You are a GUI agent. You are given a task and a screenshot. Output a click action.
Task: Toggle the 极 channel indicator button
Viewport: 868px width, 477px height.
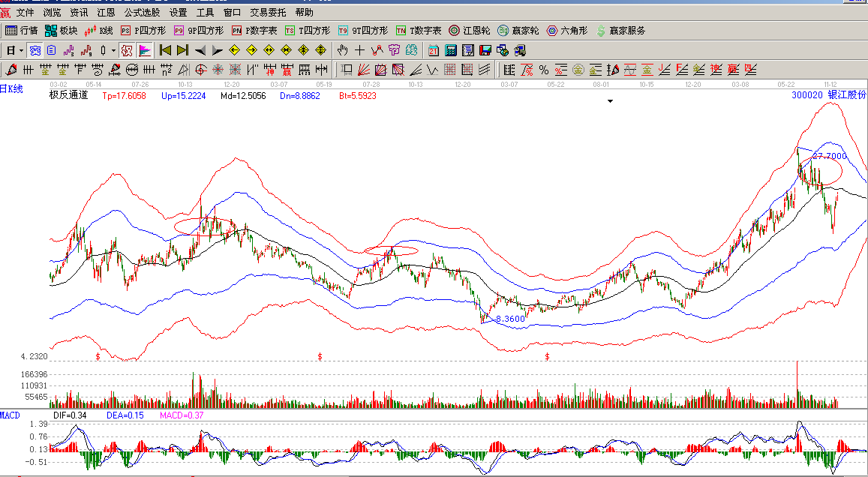(127, 50)
